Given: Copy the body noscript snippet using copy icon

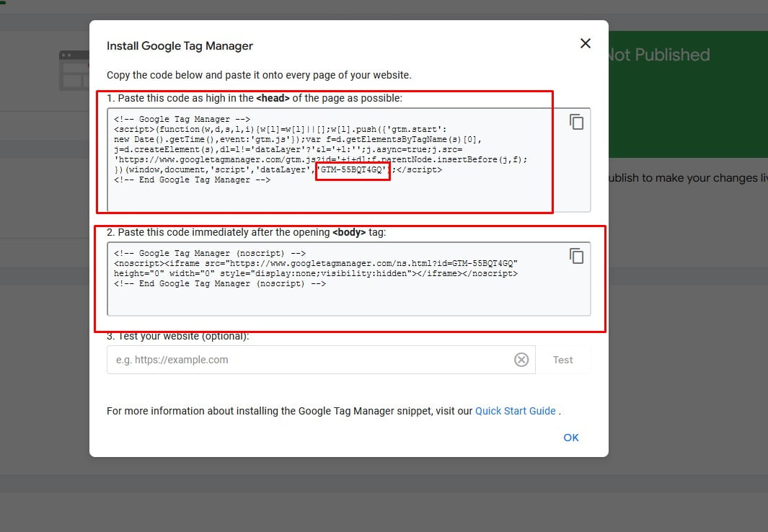Looking at the screenshot, I should 576,256.
